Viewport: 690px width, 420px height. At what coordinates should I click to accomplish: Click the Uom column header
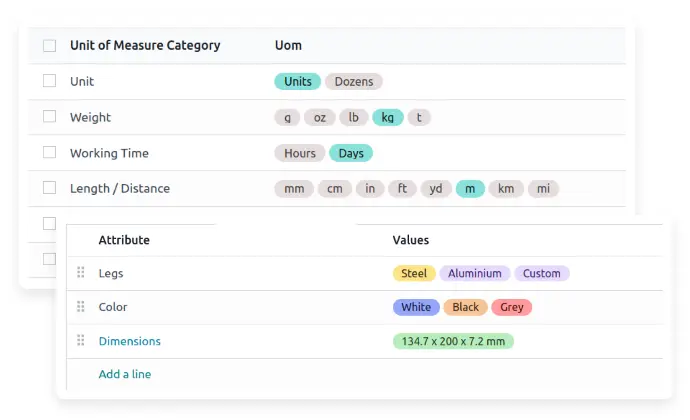click(x=288, y=45)
